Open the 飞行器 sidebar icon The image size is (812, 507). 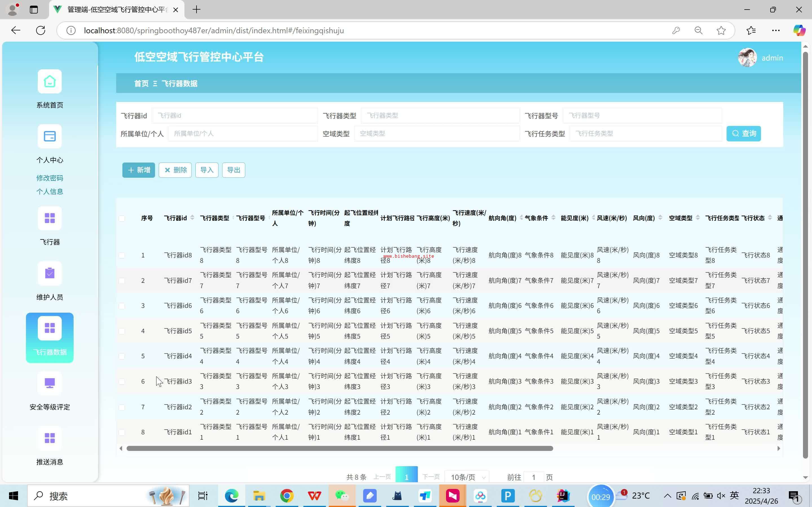pyautogui.click(x=50, y=218)
